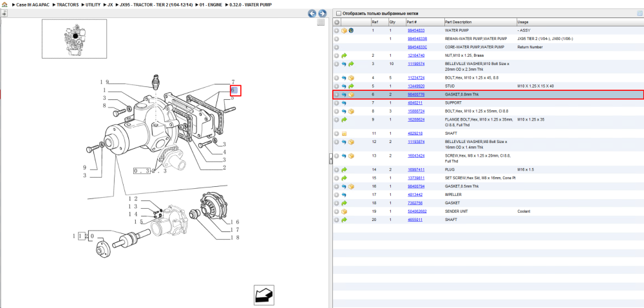The image size is (644, 308).
Task: Open the UTILITY breadcrumb
Action: 93,5
